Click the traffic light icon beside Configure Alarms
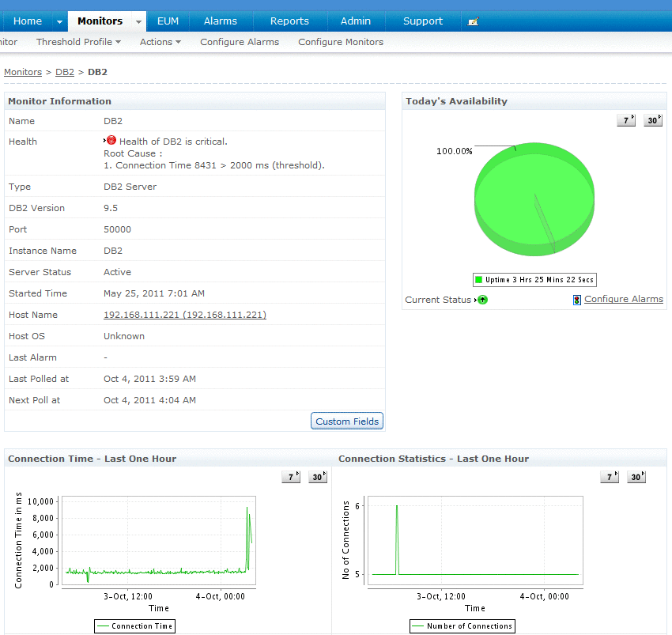 pyautogui.click(x=577, y=300)
